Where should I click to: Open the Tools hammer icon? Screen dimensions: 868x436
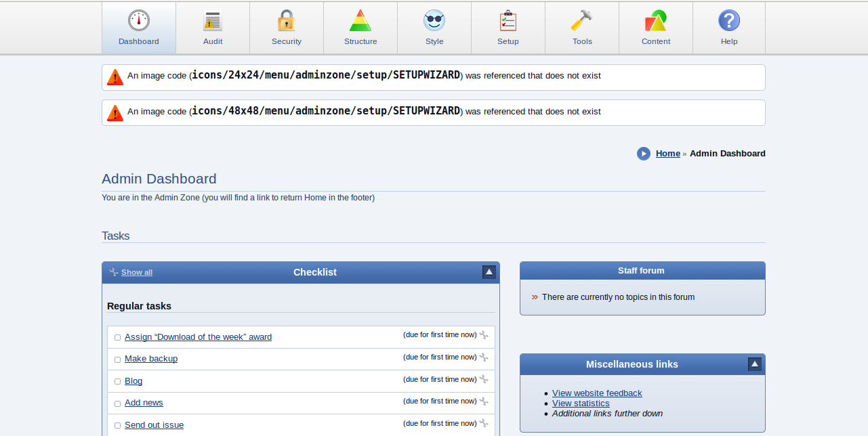click(582, 21)
